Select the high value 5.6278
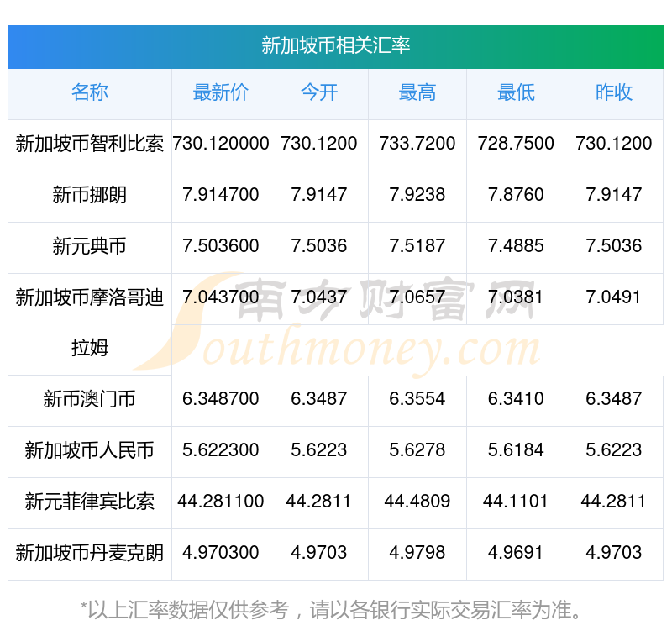The width and height of the screenshot is (672, 636). [x=417, y=450]
